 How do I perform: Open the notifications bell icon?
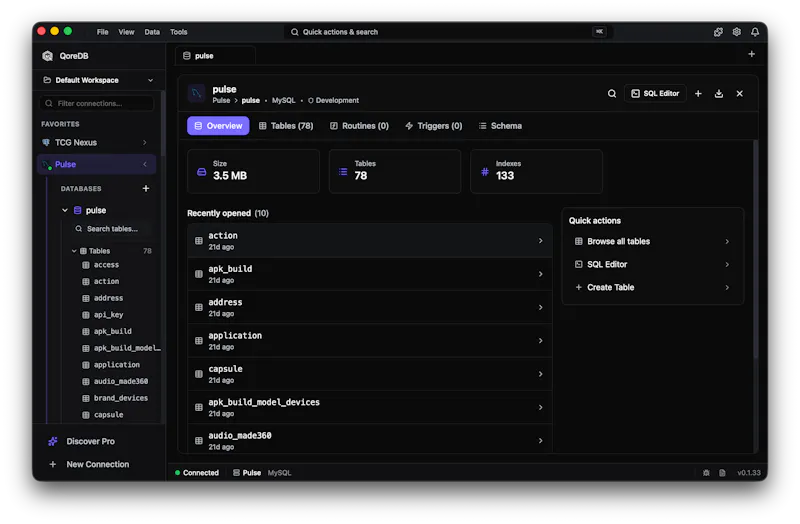(755, 32)
